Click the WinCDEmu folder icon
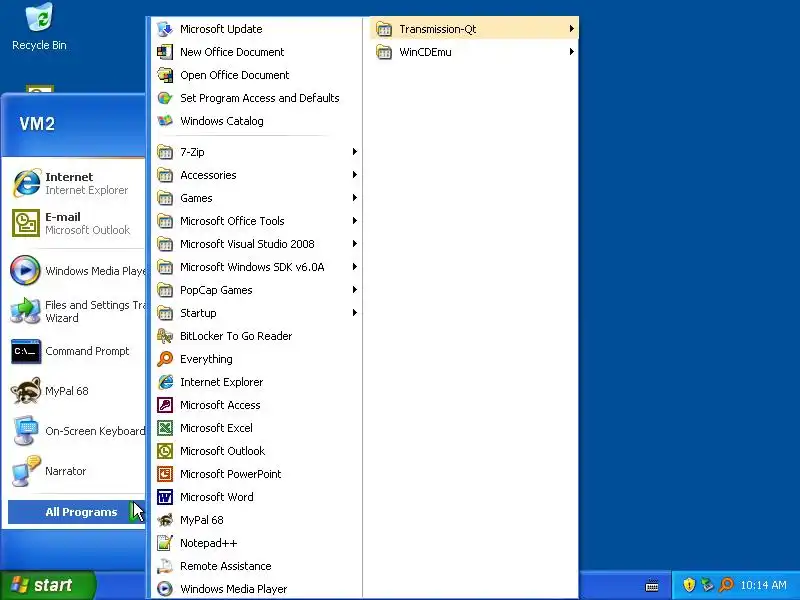The width and height of the screenshot is (800, 600). 384,52
